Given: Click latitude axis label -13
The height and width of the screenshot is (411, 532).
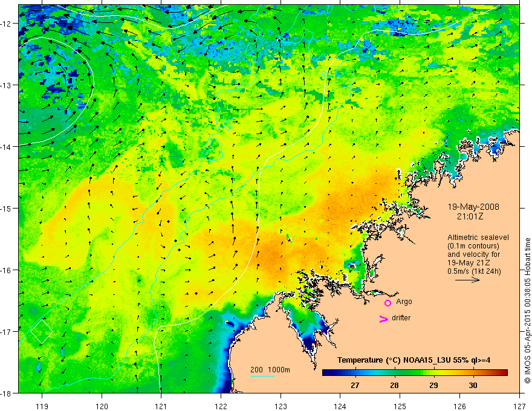Looking at the screenshot, I should click(7, 85).
